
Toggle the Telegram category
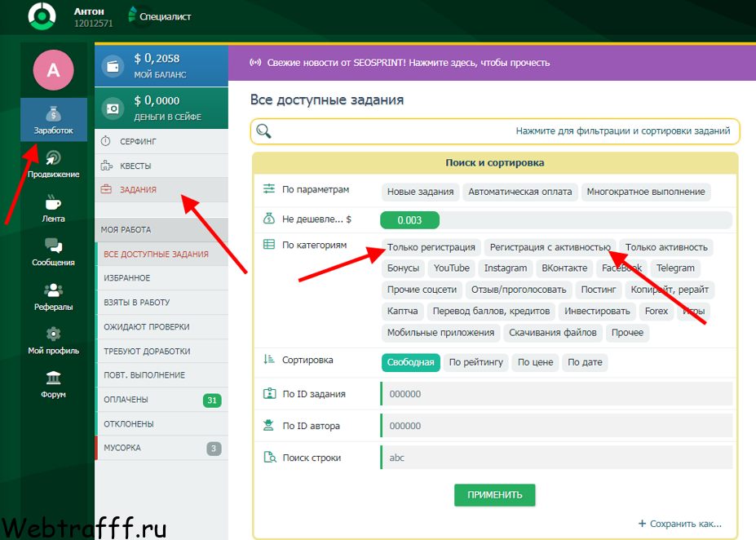click(675, 268)
